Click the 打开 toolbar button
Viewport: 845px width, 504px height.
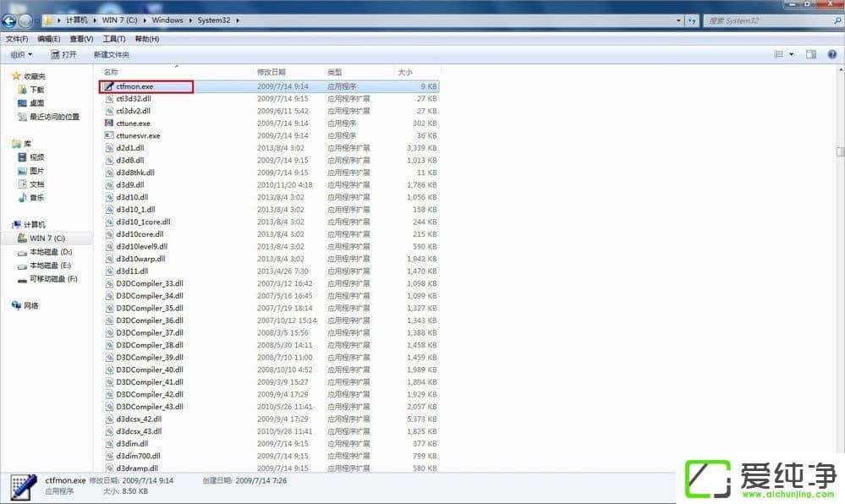(x=63, y=54)
